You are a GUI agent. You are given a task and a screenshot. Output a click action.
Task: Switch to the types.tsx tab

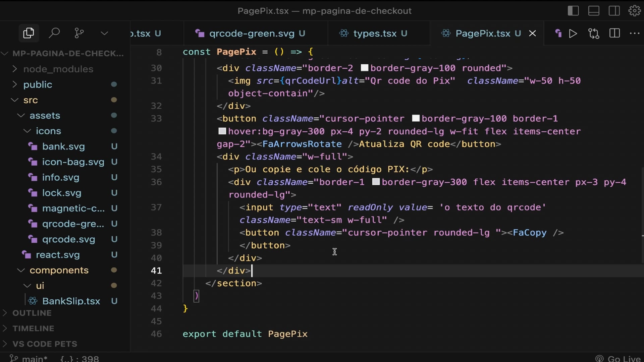(x=375, y=34)
